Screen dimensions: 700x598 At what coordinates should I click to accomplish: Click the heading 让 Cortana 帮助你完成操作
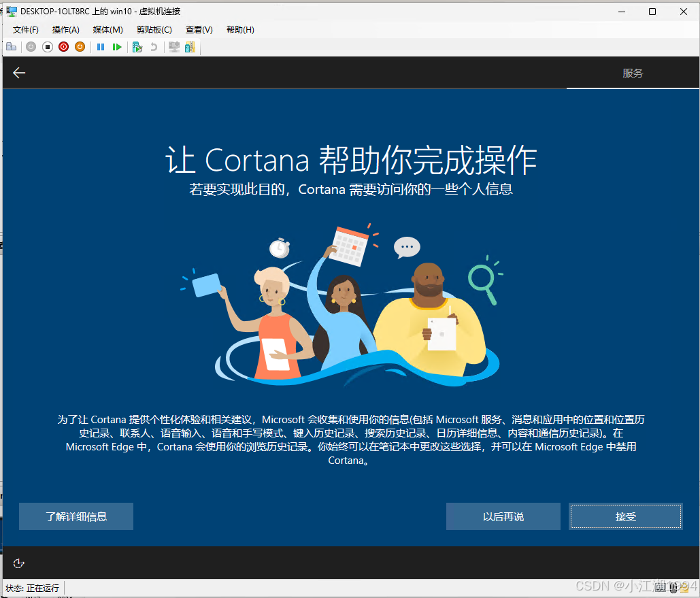(351, 159)
